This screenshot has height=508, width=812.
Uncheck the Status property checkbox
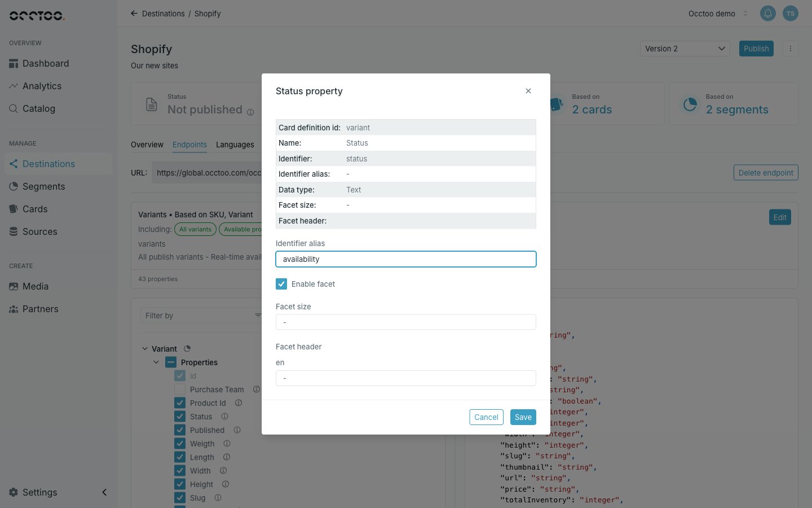[180, 417]
